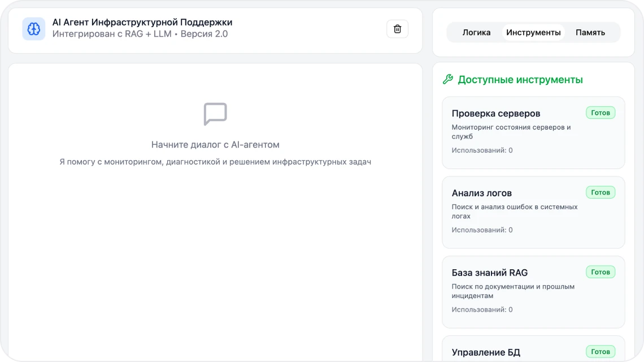
Task: Click the green wrench icon
Action: 448,80
